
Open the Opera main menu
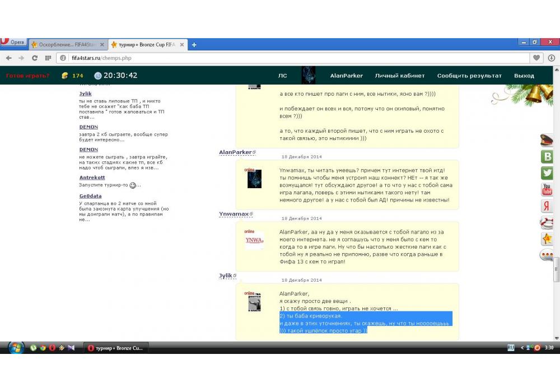pos(13,43)
